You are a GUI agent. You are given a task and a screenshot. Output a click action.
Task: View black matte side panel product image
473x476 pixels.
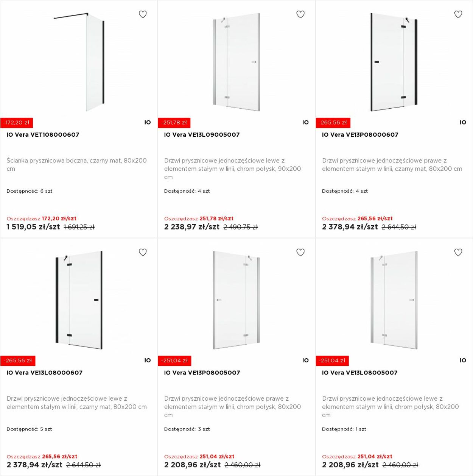click(x=79, y=62)
